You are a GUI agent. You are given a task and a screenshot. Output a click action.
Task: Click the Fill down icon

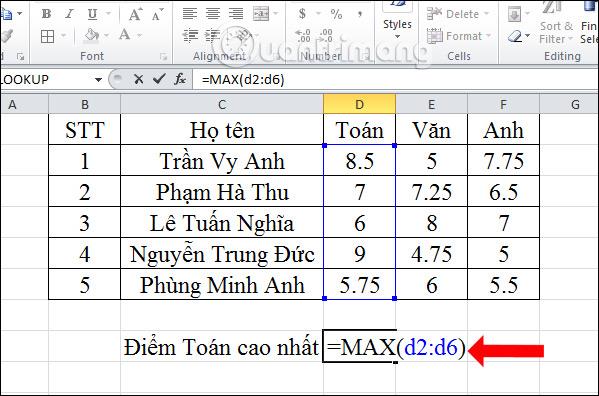(514, 15)
